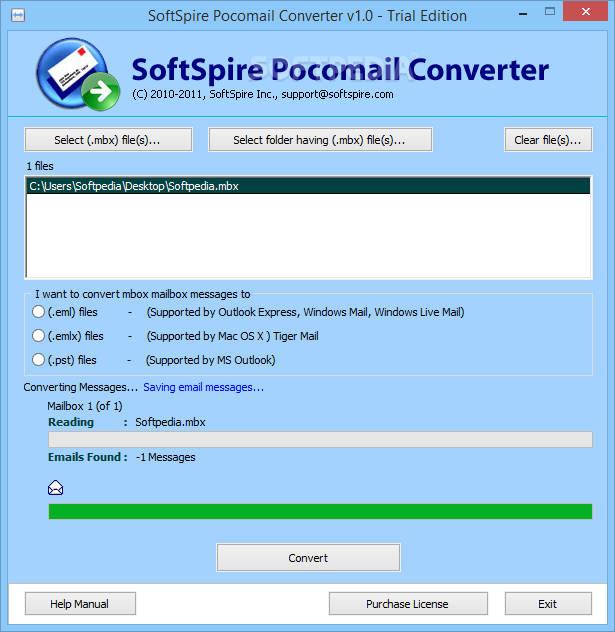Click 'Supported by MS Outlook' description
This screenshot has height=632, width=615.
pyautogui.click(x=210, y=360)
